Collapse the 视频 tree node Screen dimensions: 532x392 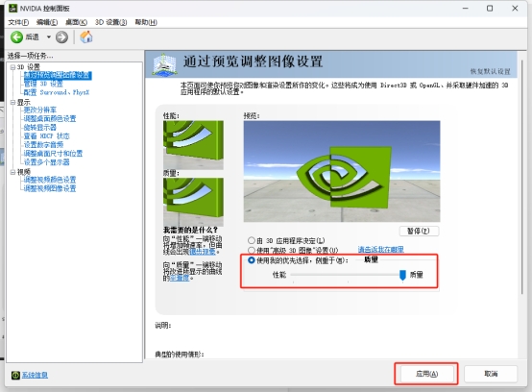[x=12, y=172]
